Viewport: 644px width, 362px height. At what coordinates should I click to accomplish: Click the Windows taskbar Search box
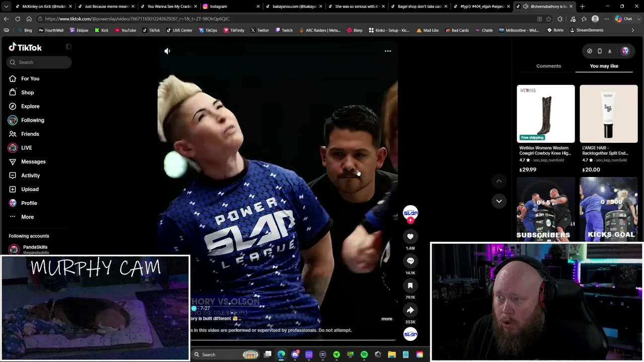pyautogui.click(x=226, y=354)
